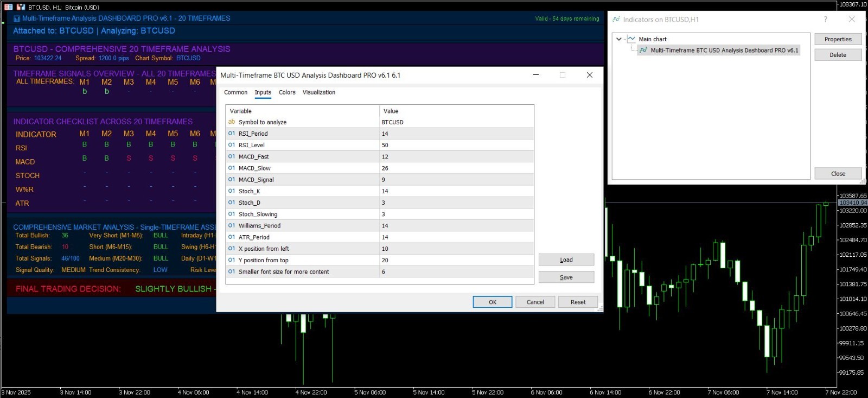Edit the Williams_Period value 14

[x=456, y=225]
